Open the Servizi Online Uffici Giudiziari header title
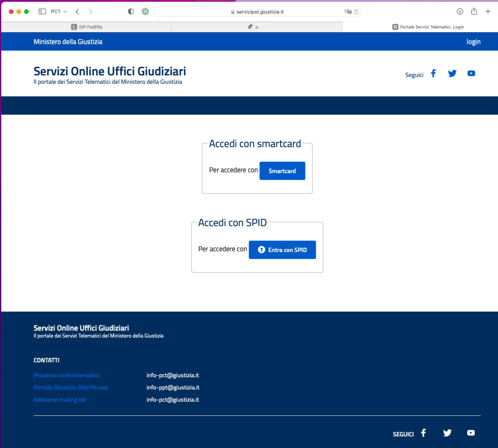The height and width of the screenshot is (448, 498). (x=110, y=71)
